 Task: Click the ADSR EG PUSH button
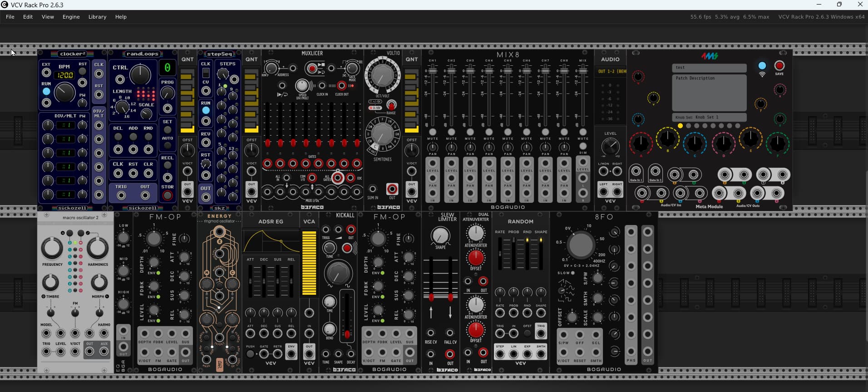[250, 354]
